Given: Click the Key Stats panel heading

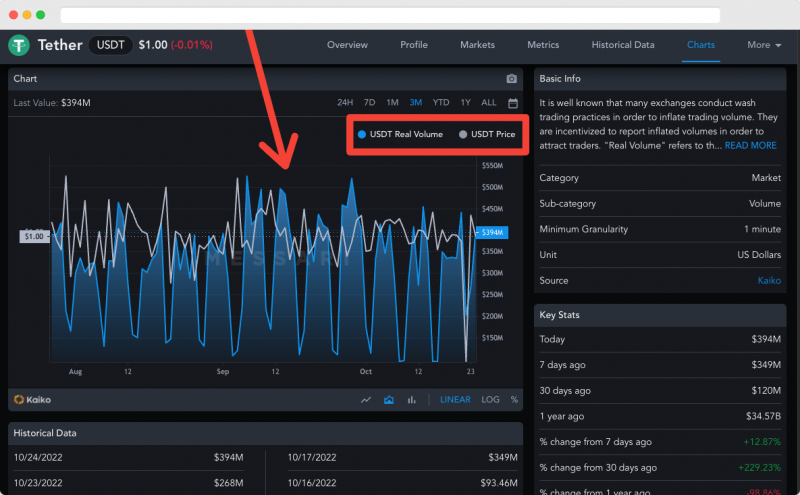Looking at the screenshot, I should [559, 315].
